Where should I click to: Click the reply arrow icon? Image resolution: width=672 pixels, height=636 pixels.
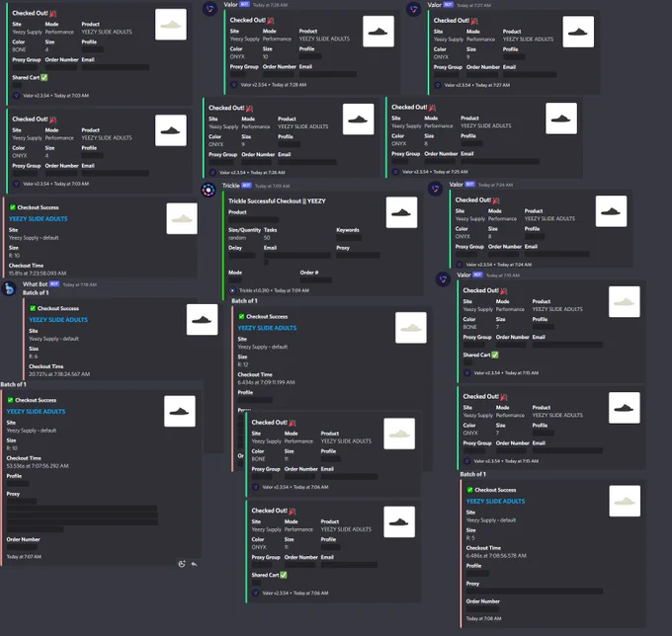[x=194, y=564]
